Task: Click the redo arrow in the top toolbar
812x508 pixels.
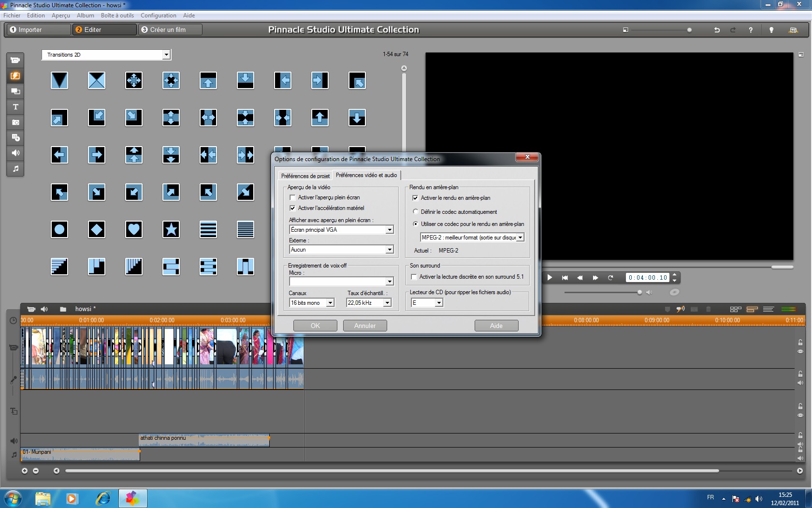Action: click(733, 30)
